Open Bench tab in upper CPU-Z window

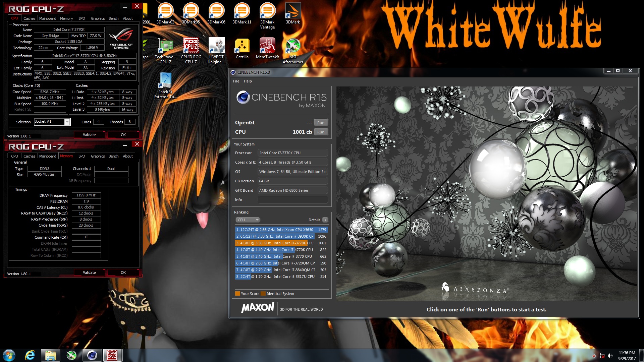point(113,18)
